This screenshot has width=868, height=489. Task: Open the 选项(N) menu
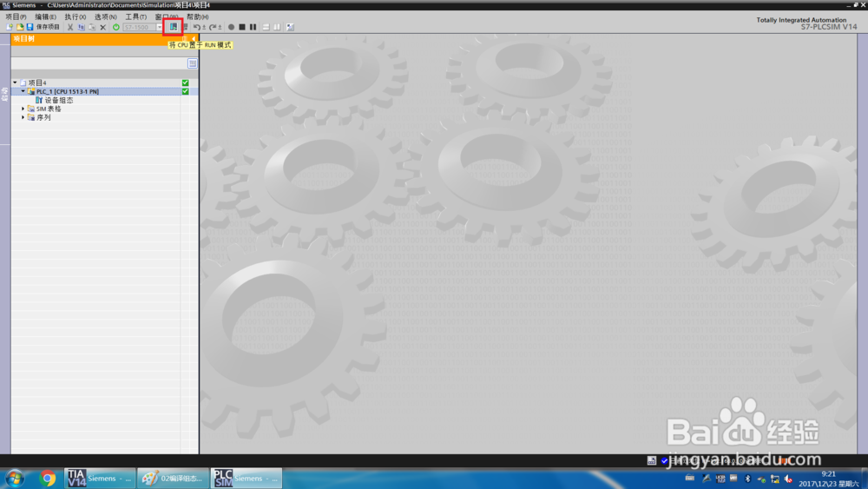[x=105, y=17]
